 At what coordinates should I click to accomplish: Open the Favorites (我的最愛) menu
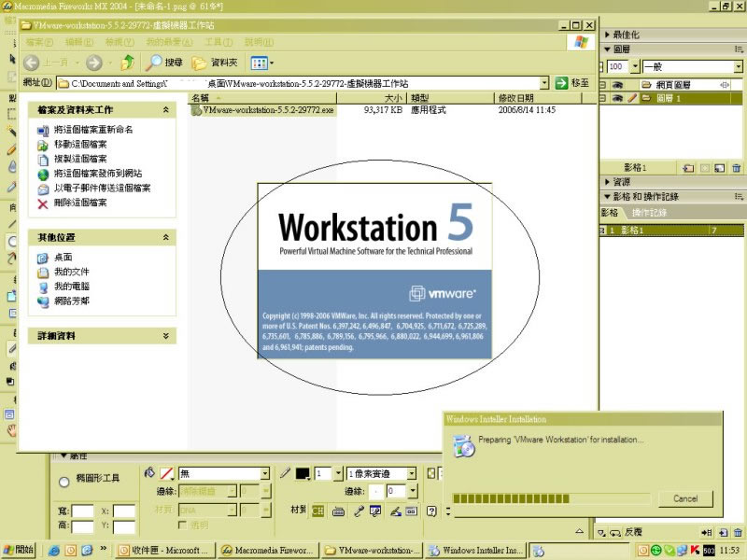(170, 42)
